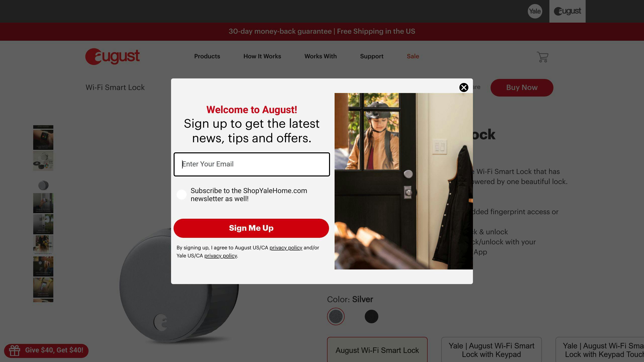Viewport: 644px width, 362px height.
Task: Click the gift box referral icon
Action: click(15, 350)
